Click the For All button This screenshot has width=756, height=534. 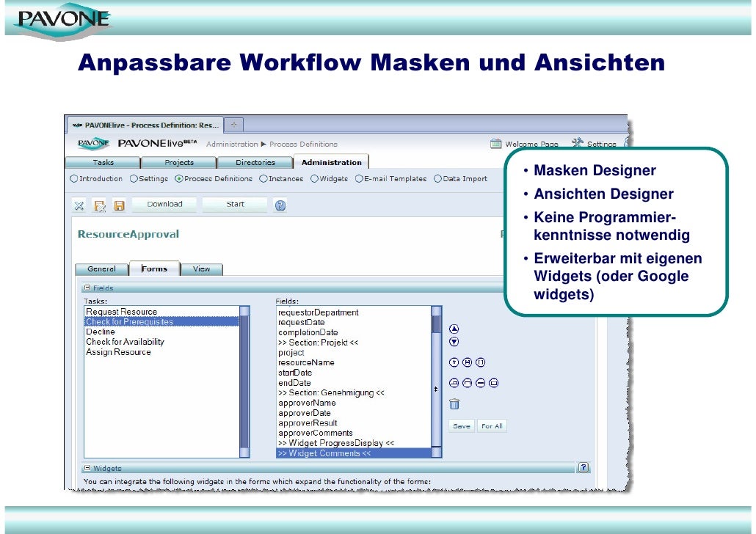[492, 426]
